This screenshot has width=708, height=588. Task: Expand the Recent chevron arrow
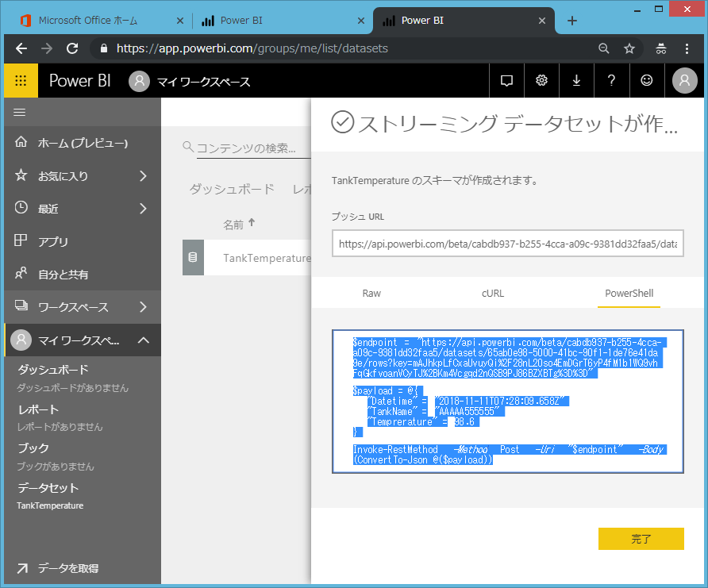click(x=143, y=209)
